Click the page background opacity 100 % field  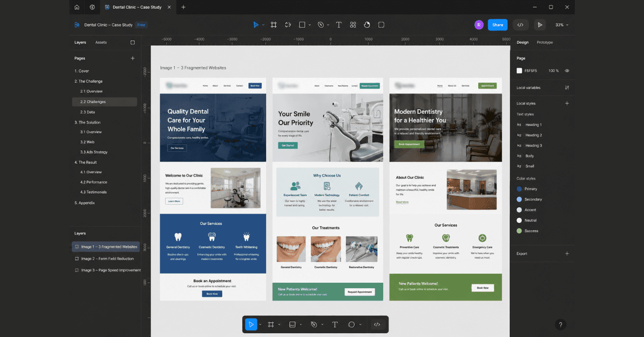[553, 71]
